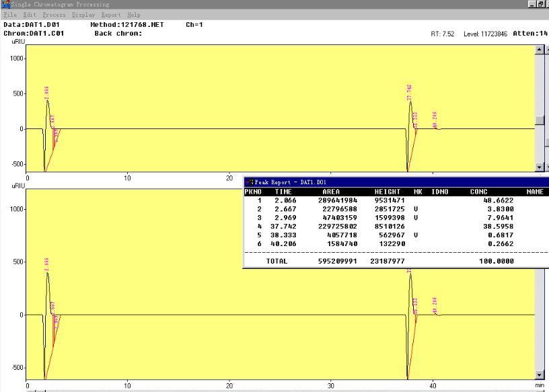
Task: Click the Level: 11723846 readout
Action: [x=485, y=34]
